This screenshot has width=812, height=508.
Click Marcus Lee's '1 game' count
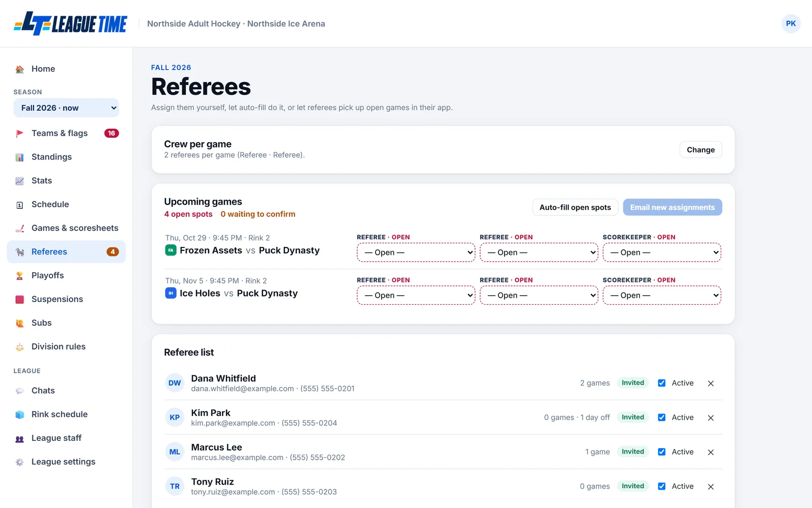[597, 452]
